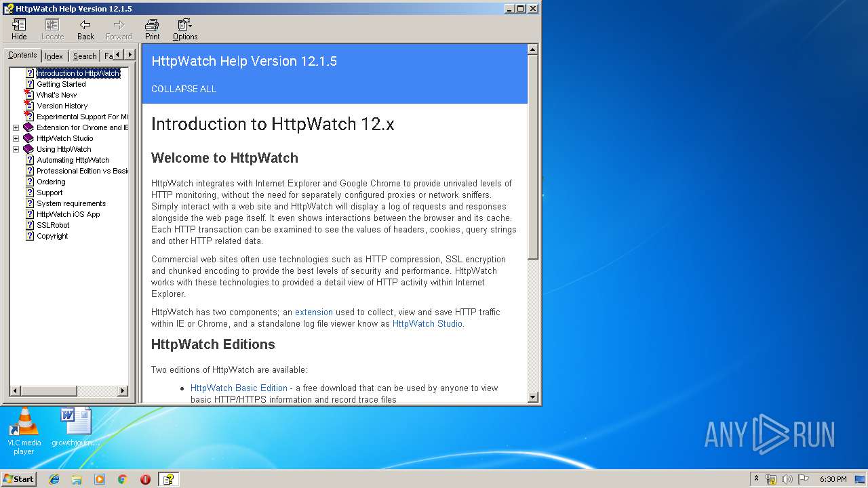This screenshot has width=868, height=488.
Task: Follow the extension hyperlink
Action: 314,312
